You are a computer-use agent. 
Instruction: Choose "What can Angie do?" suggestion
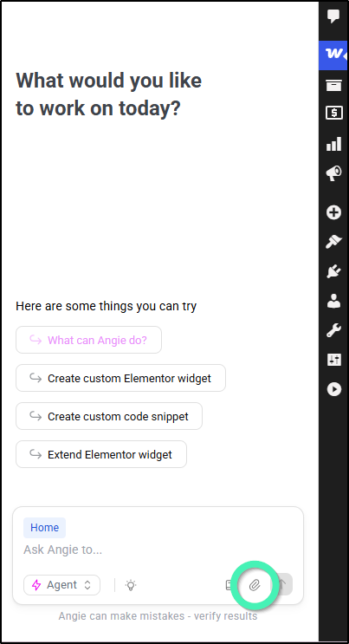tap(88, 340)
